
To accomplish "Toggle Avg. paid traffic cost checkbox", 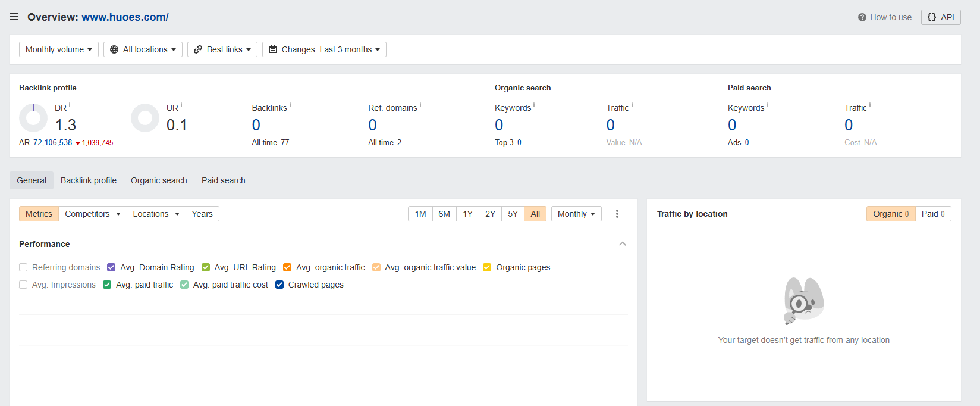I will point(184,285).
